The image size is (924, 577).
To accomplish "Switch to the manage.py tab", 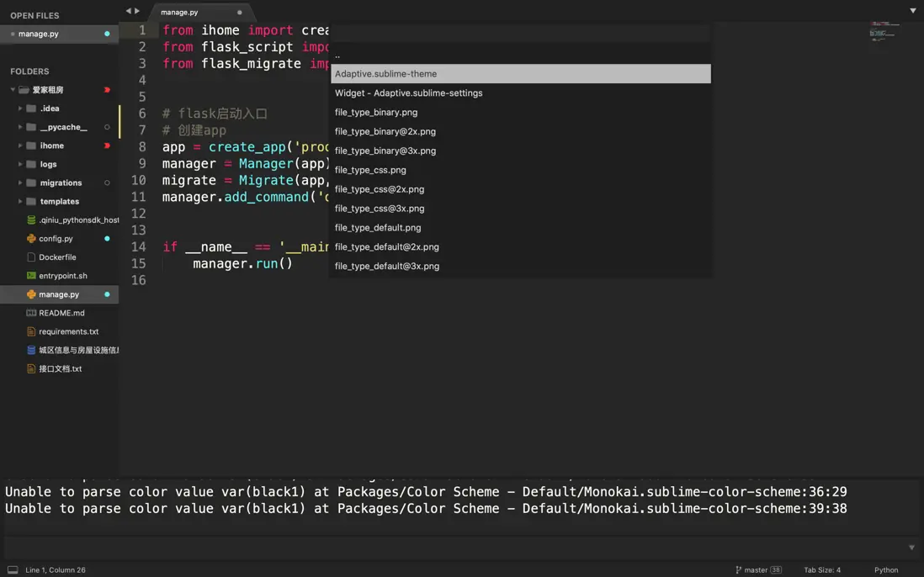I will 200,12.
